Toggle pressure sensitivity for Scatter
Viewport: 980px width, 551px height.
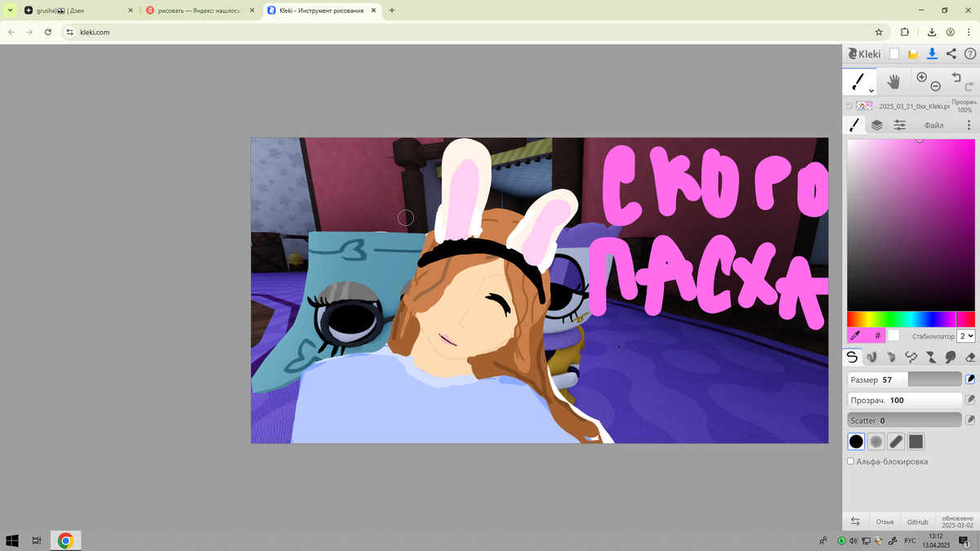coord(970,420)
